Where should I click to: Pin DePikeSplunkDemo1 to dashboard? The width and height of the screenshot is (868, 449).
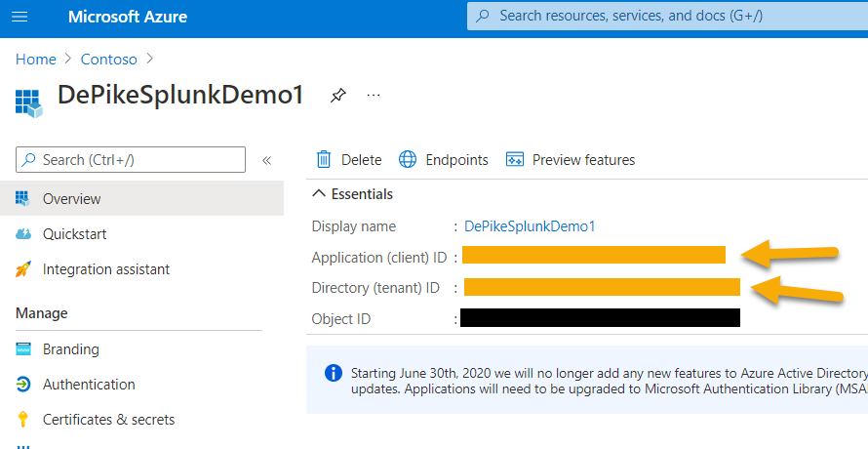(337, 95)
